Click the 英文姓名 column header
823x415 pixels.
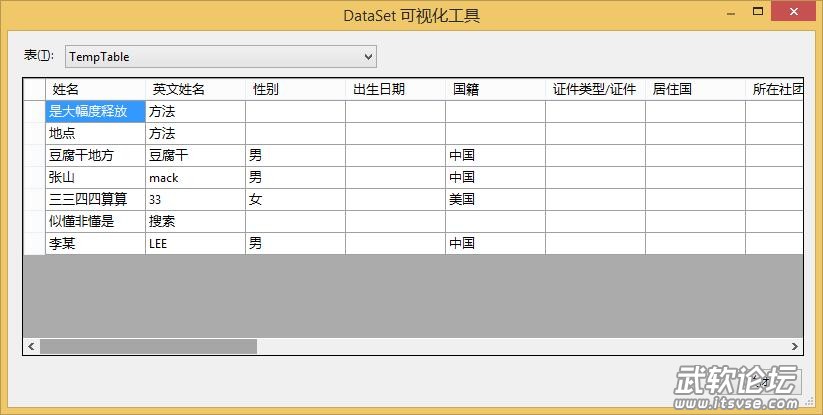click(x=195, y=90)
